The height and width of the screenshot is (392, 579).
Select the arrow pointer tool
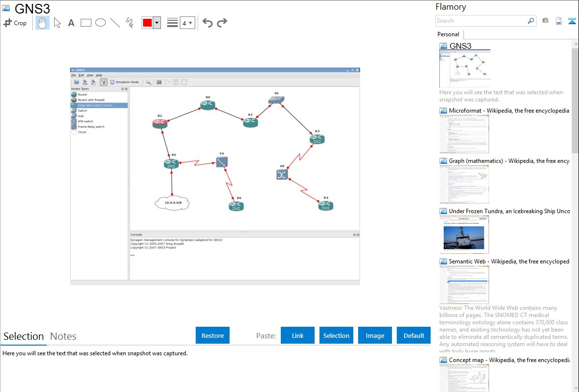(57, 23)
